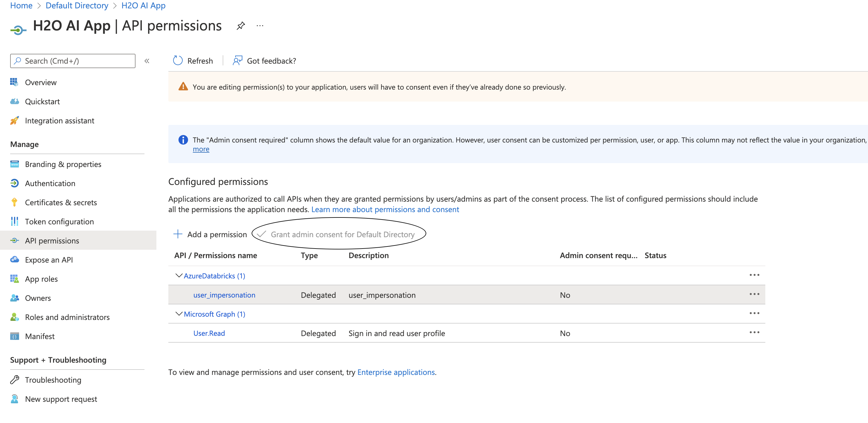Open more options for the User.Read row
Screen dimensions: 868x423
[x=755, y=332]
